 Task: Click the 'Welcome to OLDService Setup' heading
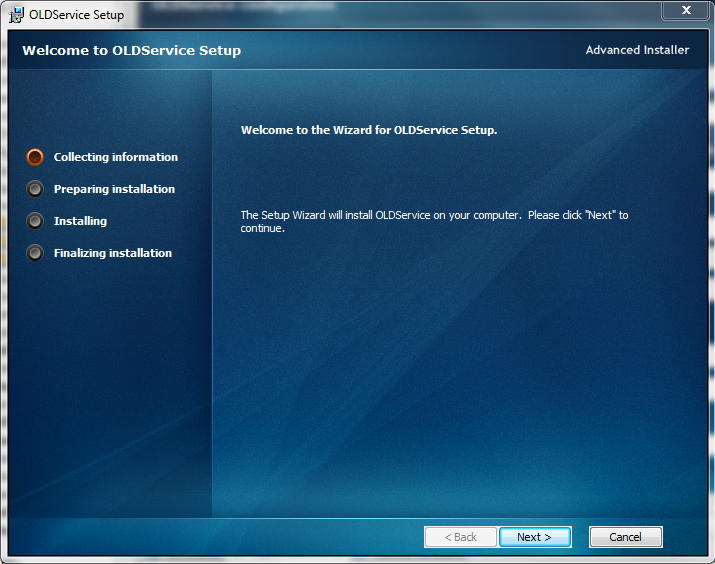132,50
